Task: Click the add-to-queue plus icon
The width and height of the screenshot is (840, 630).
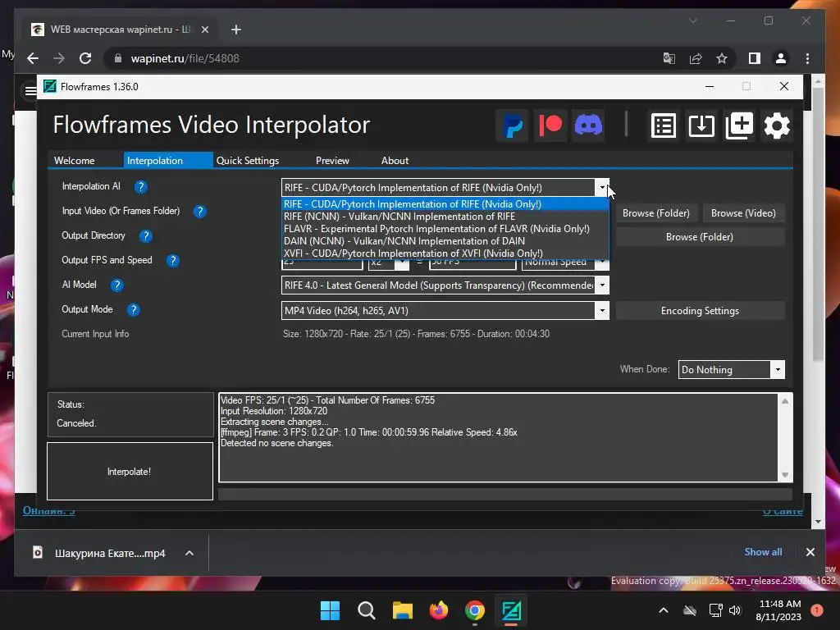Action: [739, 126]
